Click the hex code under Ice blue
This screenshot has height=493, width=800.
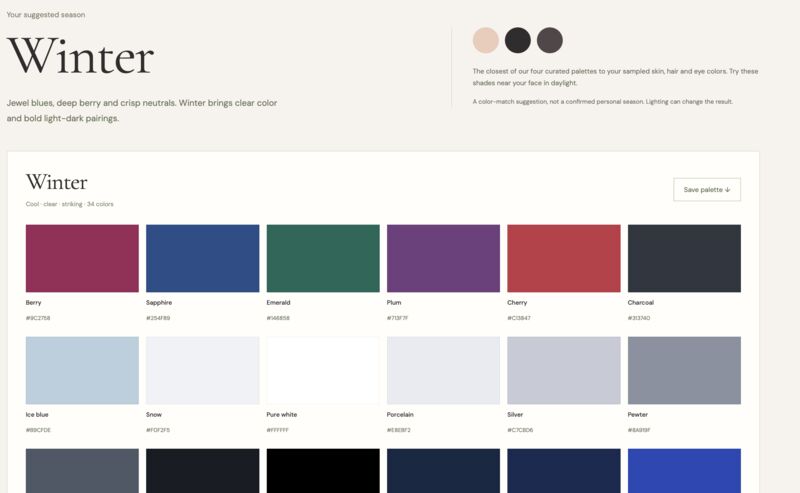38,430
